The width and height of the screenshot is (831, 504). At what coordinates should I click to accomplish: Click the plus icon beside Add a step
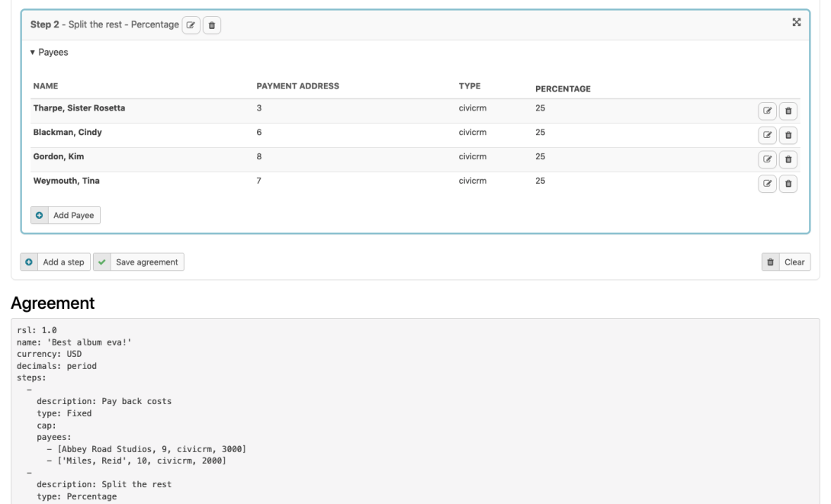click(x=28, y=262)
